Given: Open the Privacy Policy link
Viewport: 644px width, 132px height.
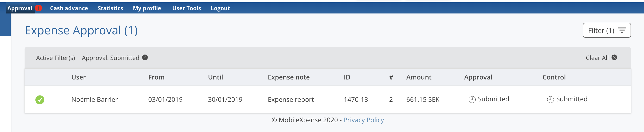Looking at the screenshot, I should 363,120.
